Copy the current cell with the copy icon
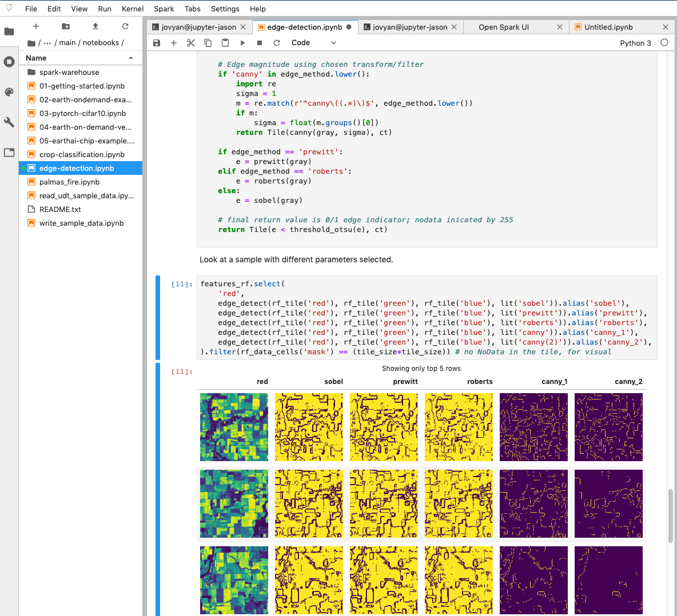This screenshot has height=616, width=677. click(x=208, y=42)
